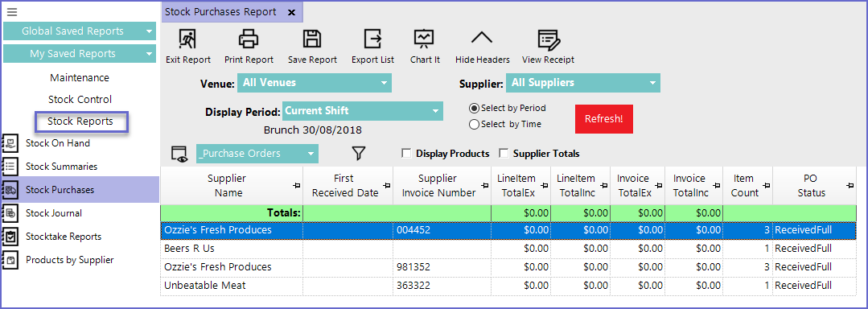The image size is (868, 309).
Task: Open the Stock Journal report item
Action: (x=54, y=213)
